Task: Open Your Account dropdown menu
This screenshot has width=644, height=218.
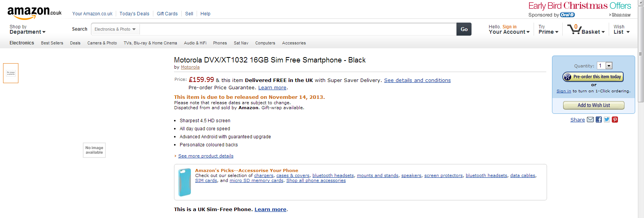Action: tap(509, 30)
